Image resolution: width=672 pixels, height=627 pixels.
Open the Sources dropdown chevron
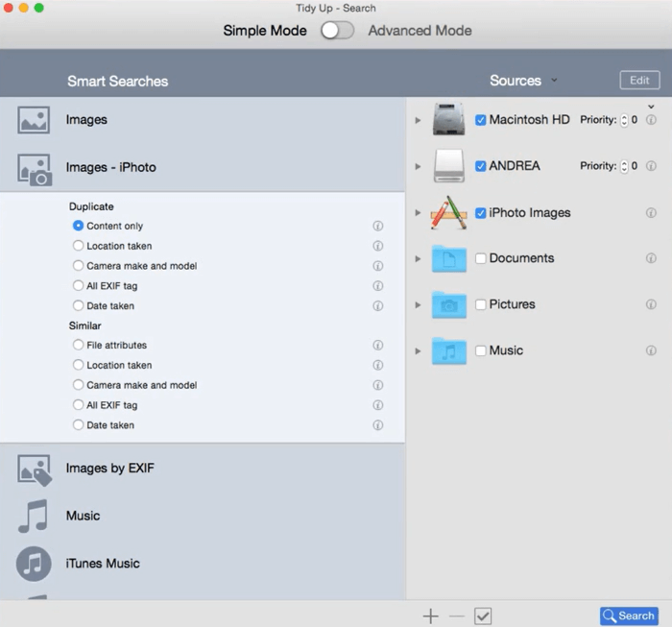tap(554, 80)
